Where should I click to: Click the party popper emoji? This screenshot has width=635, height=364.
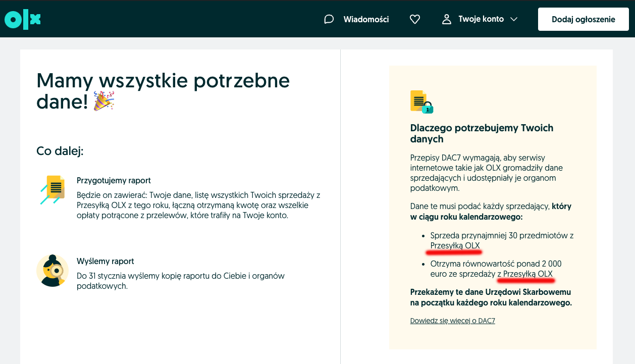click(104, 101)
